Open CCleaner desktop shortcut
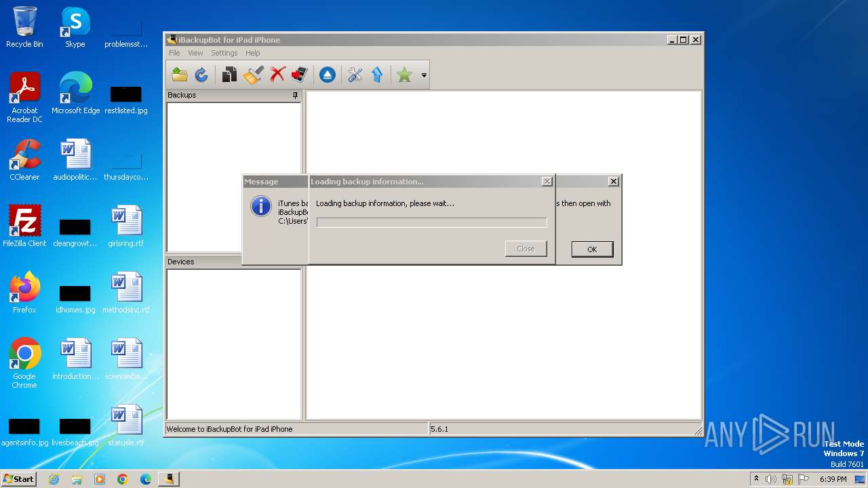Viewport: 868px width, 488px height. point(24,160)
